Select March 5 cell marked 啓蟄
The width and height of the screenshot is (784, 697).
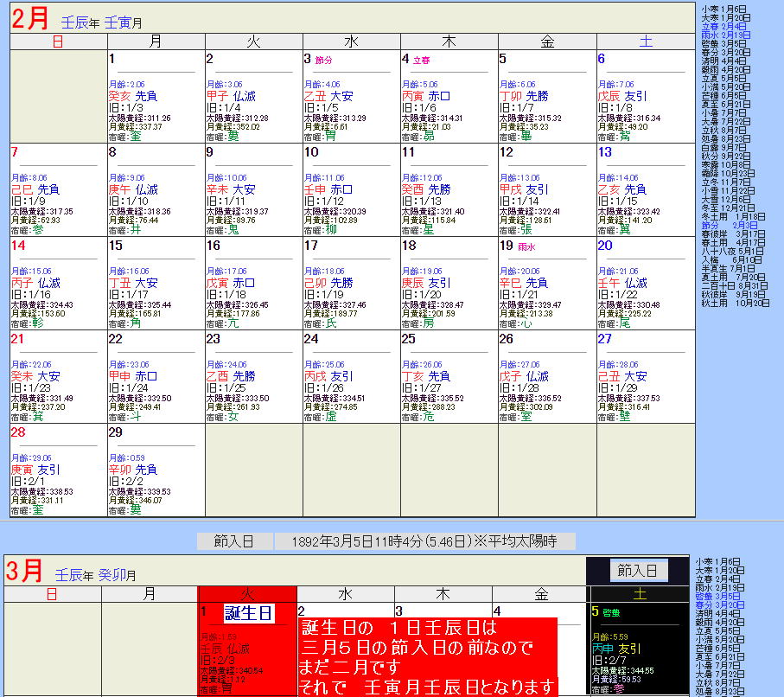coord(641,649)
